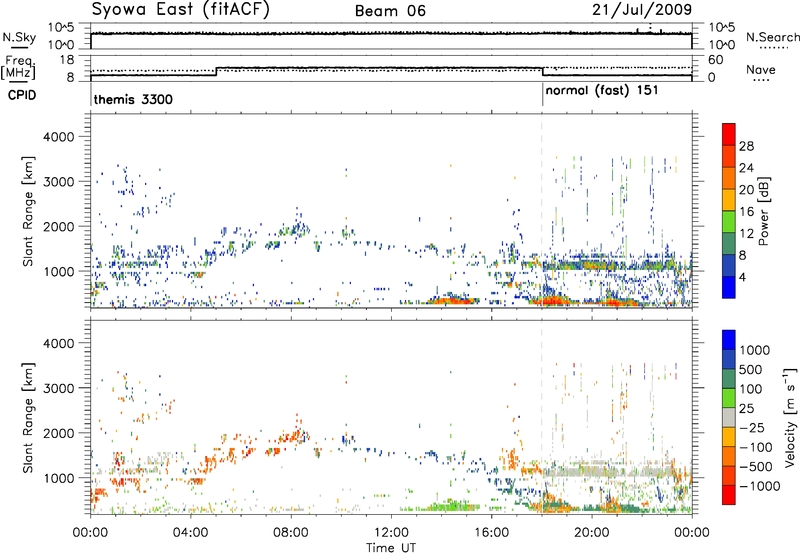This screenshot has width=800, height=554.
Task: Click the "4000" tick of the power panel
Action: point(58,137)
